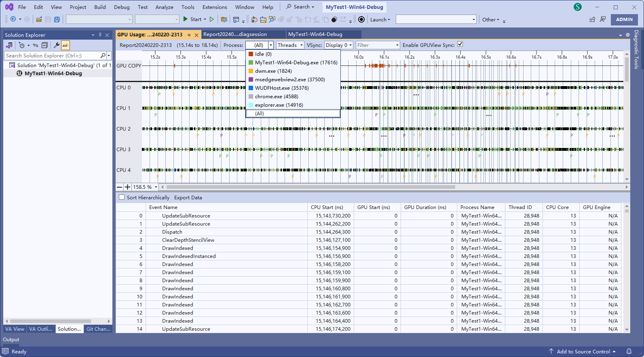Click the user account avatar S

(578, 7)
